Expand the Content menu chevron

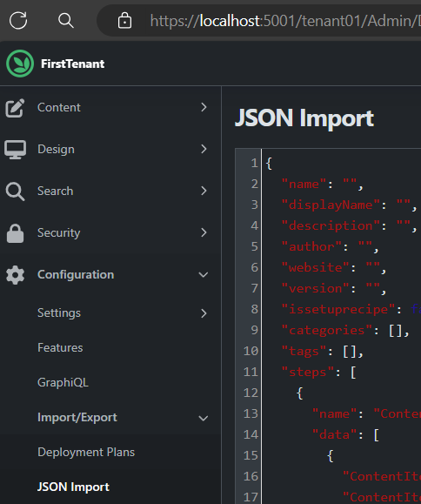[x=204, y=107]
